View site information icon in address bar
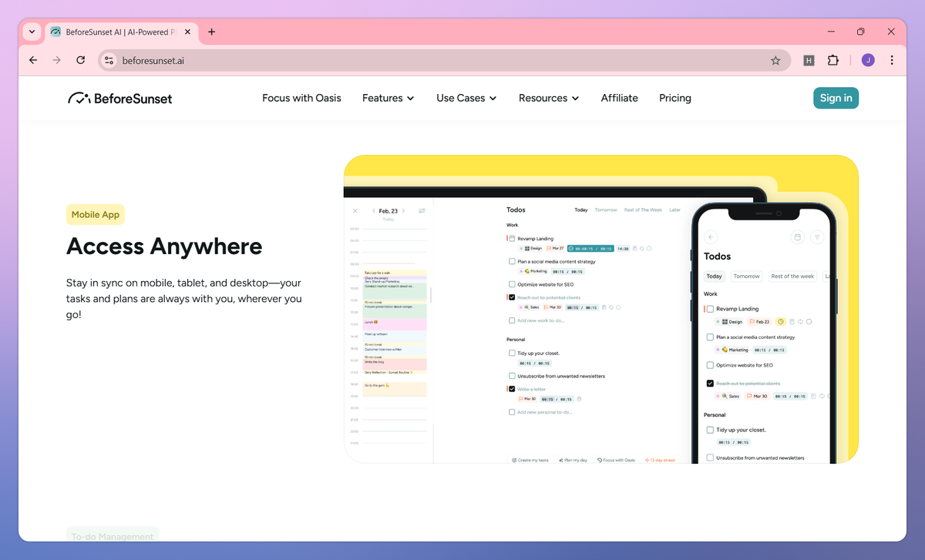925x560 pixels. click(x=109, y=60)
